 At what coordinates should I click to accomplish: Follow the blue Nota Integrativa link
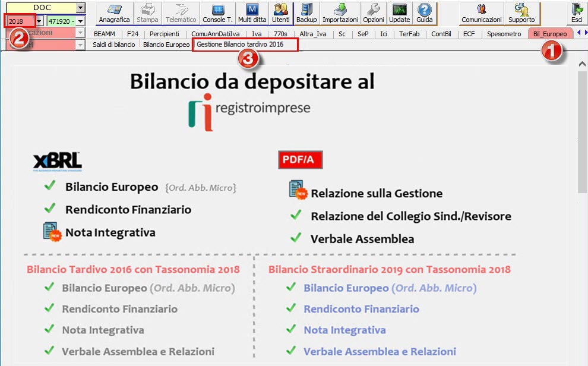(344, 330)
